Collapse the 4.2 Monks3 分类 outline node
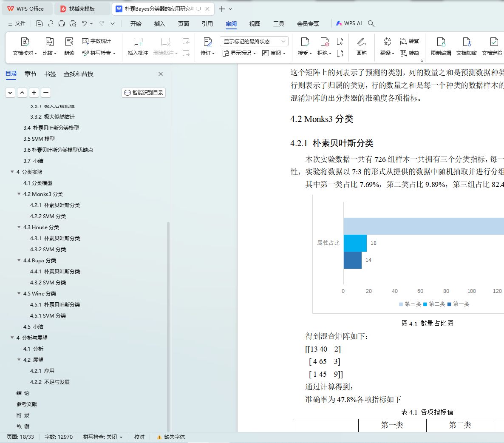The height and width of the screenshot is (443, 504). (19, 194)
